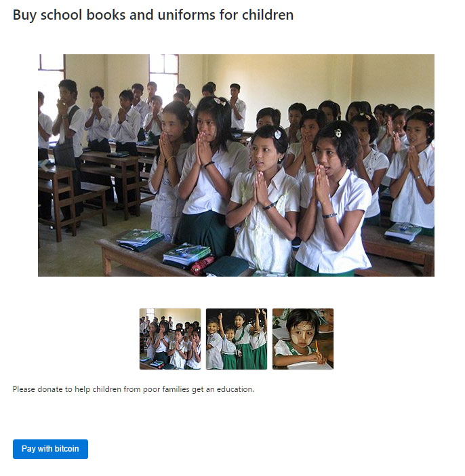Choose the green-skirt kids with raised arms picture
Viewport: 465px width, 476px height.
click(x=237, y=339)
